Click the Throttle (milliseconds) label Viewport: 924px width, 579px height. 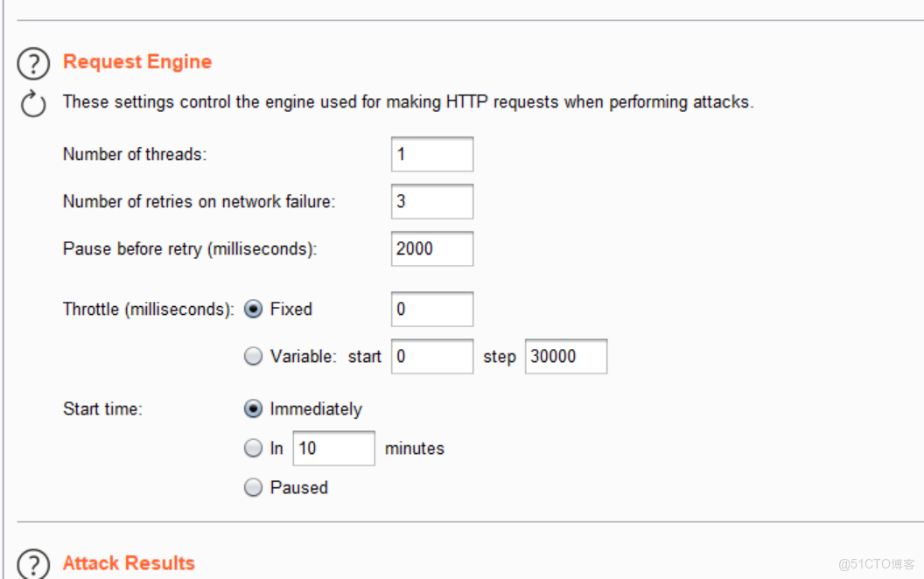click(x=148, y=309)
